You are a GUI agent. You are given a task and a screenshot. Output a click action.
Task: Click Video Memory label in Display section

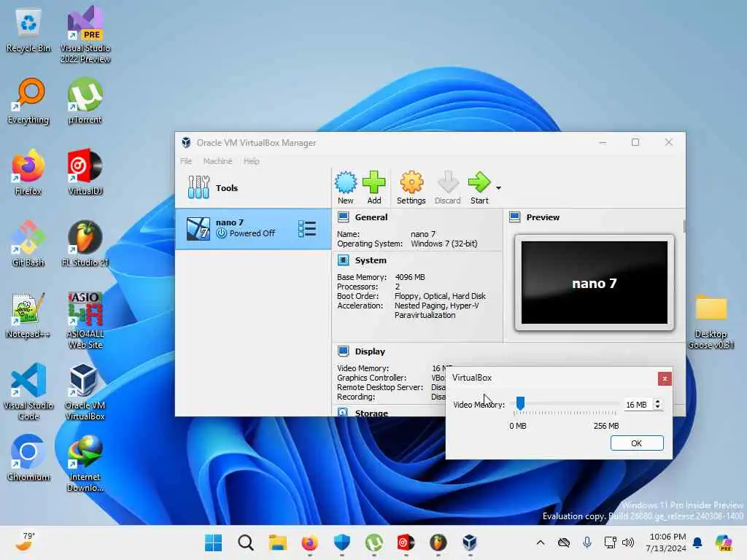(x=363, y=368)
